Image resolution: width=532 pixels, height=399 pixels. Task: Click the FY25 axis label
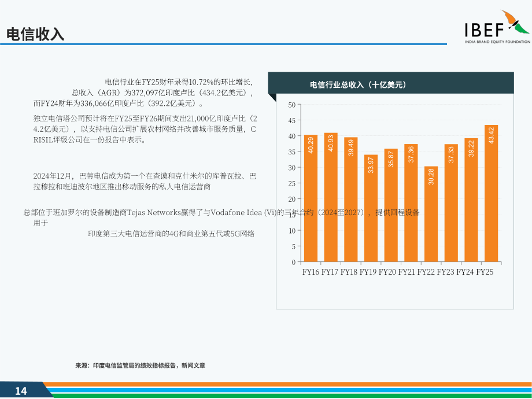485,272
